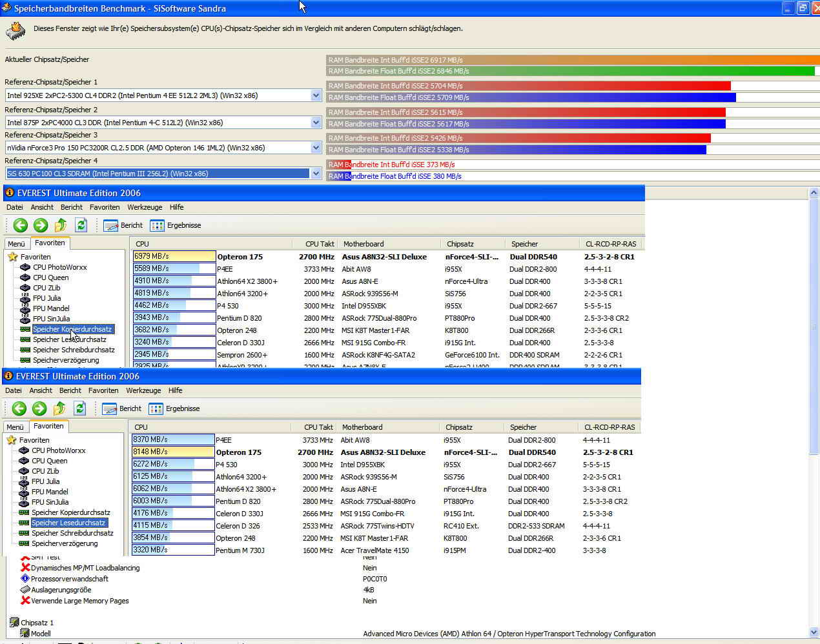The image size is (820, 644).
Task: Select FPU SinJulia in lower EVEREST tree
Action: click(50, 502)
